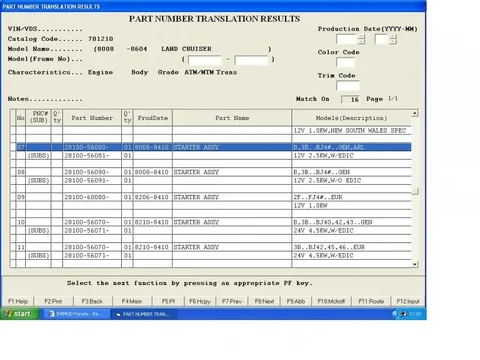Click the F12 Input function button

(x=408, y=301)
